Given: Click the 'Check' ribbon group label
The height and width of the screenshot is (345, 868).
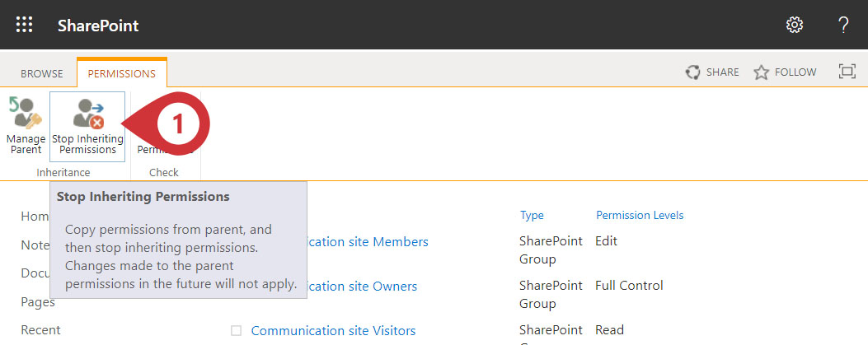Looking at the screenshot, I should [x=164, y=173].
